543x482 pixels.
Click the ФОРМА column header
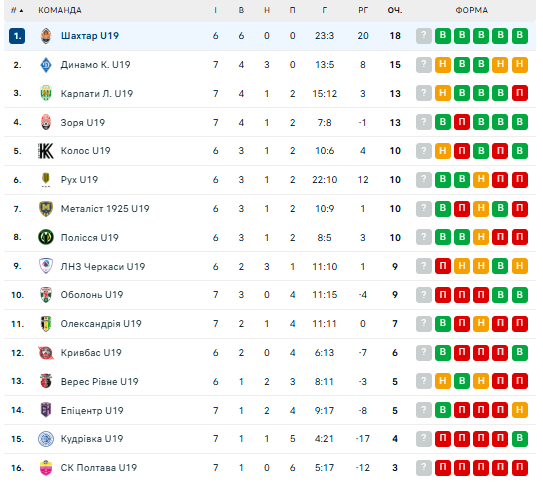(472, 10)
